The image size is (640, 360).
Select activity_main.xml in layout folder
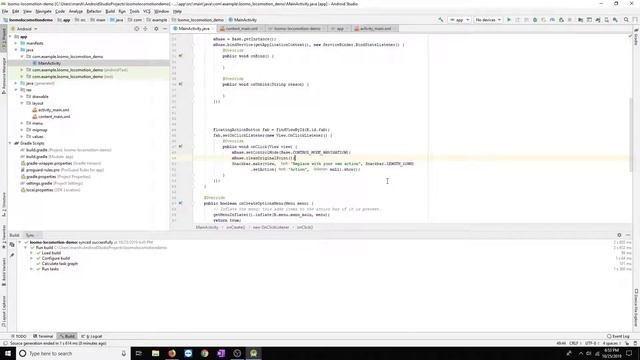click(x=53, y=110)
